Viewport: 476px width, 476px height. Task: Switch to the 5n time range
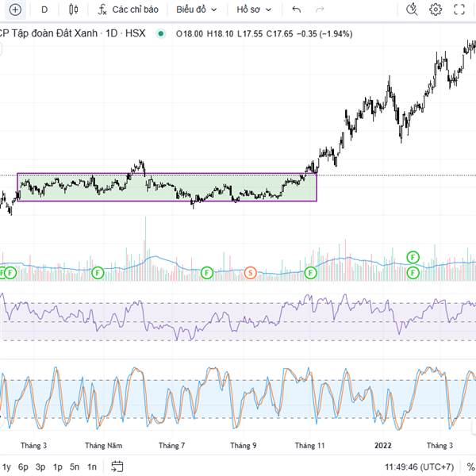(75, 466)
